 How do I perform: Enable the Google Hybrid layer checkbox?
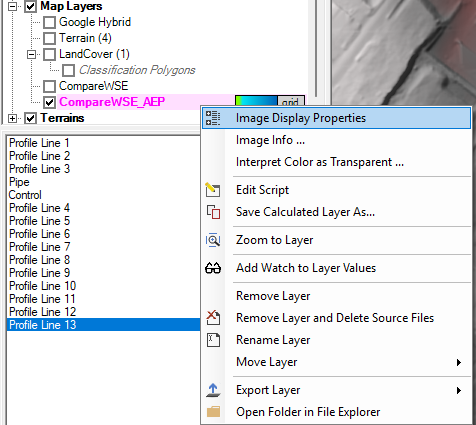(50, 22)
